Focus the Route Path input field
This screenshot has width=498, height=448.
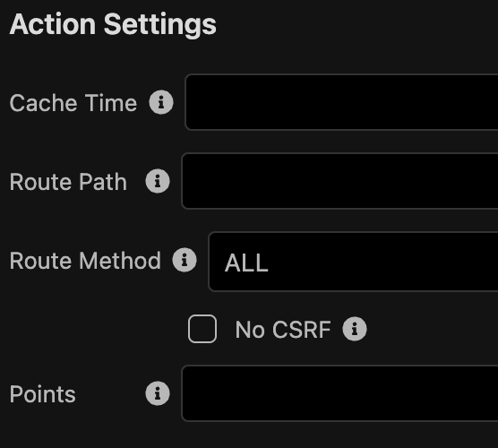(339, 181)
